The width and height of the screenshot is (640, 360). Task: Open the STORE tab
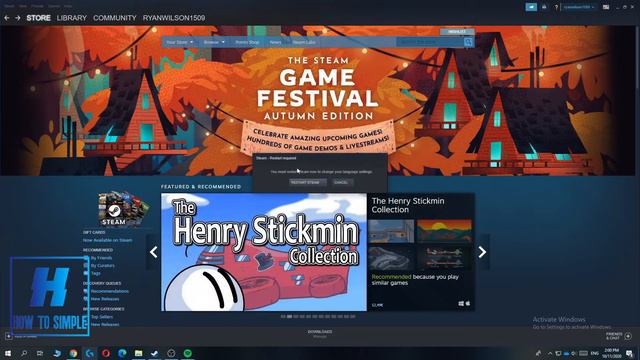[x=38, y=18]
